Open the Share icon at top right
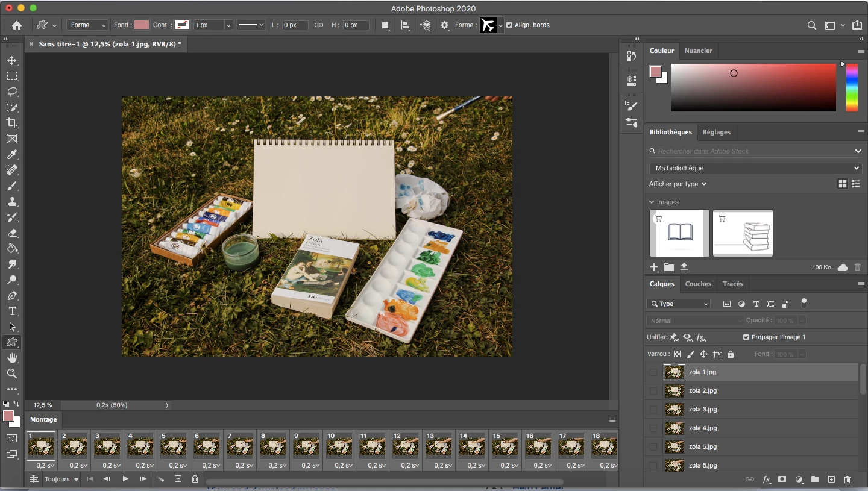The height and width of the screenshot is (491, 868). [x=857, y=25]
